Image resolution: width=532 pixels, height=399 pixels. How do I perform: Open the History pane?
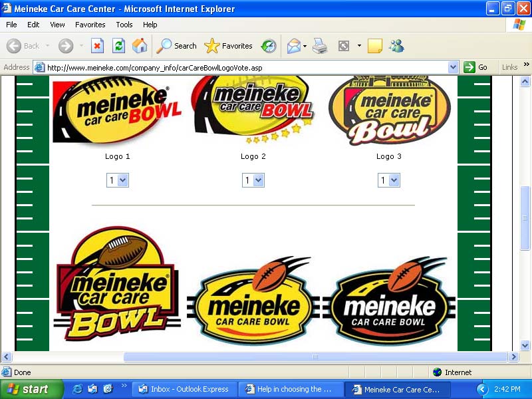pyautogui.click(x=269, y=46)
